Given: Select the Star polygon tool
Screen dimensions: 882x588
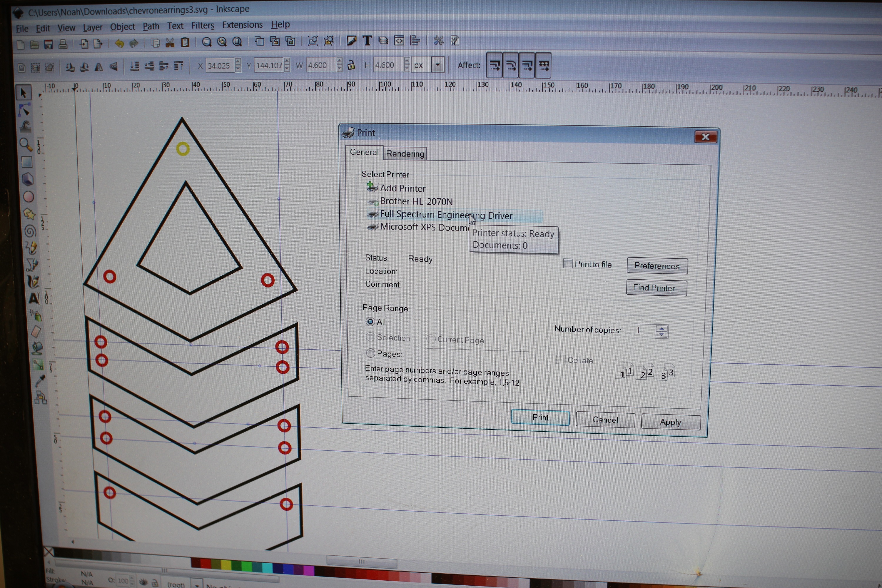Looking at the screenshot, I should coord(29,214).
